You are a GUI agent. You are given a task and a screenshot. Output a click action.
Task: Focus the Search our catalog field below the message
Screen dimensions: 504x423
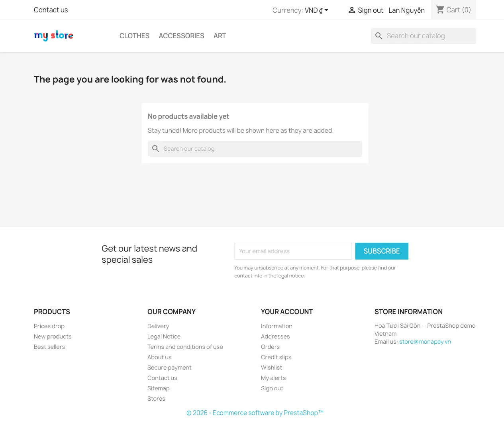[255, 149]
